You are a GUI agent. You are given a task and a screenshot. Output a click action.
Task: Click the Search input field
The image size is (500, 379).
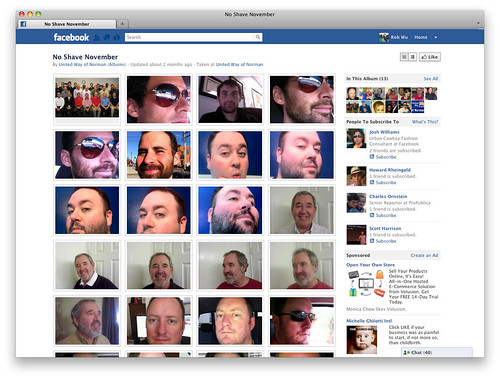coord(189,37)
